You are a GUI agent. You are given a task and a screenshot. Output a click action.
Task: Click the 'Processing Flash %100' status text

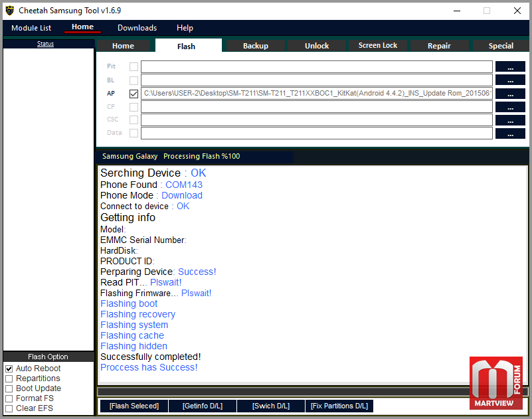(201, 157)
